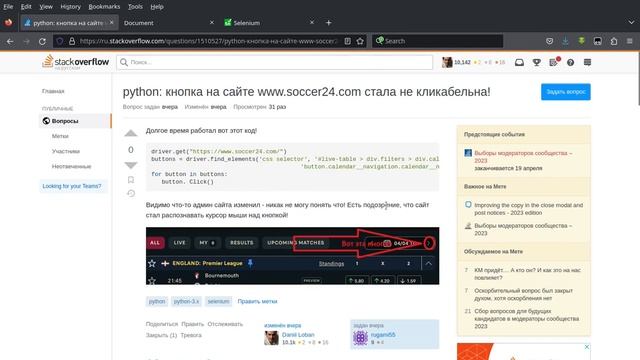Click the browser forward arrow
The width and height of the screenshot is (640, 360).
26,41
